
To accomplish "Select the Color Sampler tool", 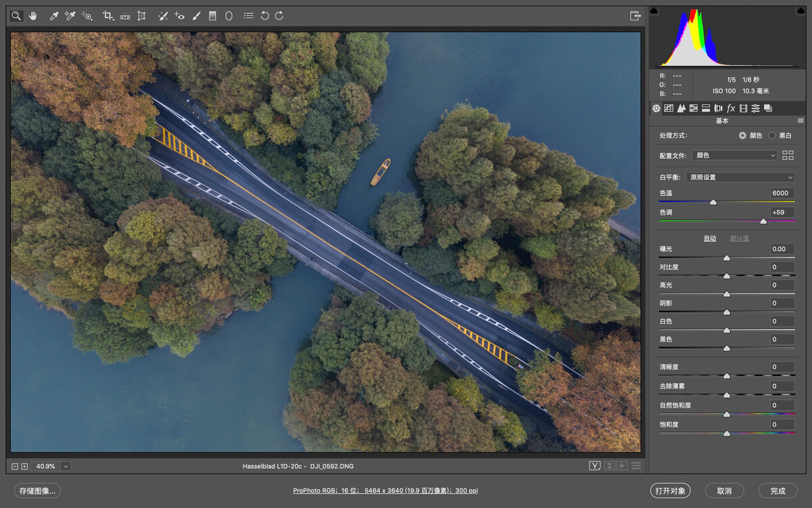I will click(70, 15).
